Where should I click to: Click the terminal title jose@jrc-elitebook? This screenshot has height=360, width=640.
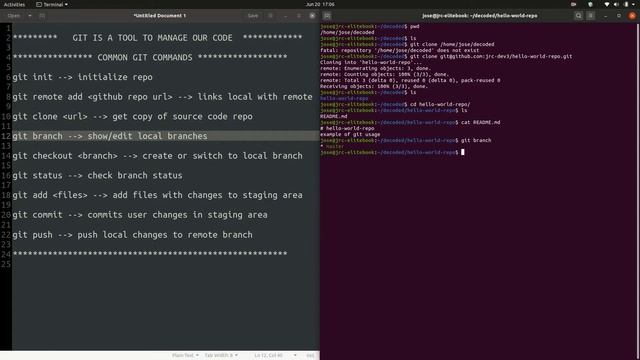480,16
